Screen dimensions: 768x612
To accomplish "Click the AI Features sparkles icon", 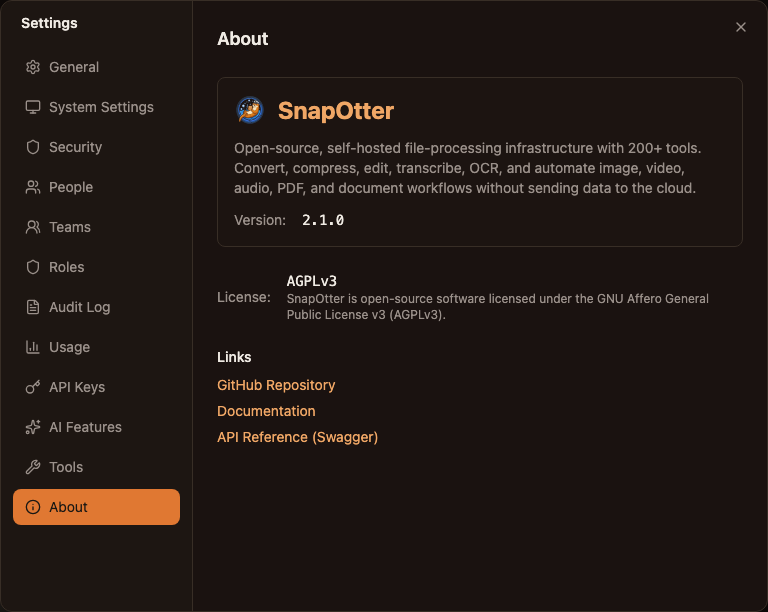I will [33, 427].
